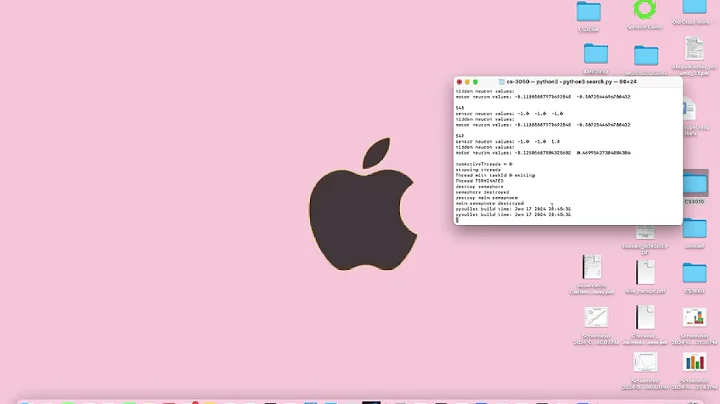Screen dimensions: 720x404
Task: Click 'numActiveThreads = 0' line in the terminal
Action: pos(484,164)
